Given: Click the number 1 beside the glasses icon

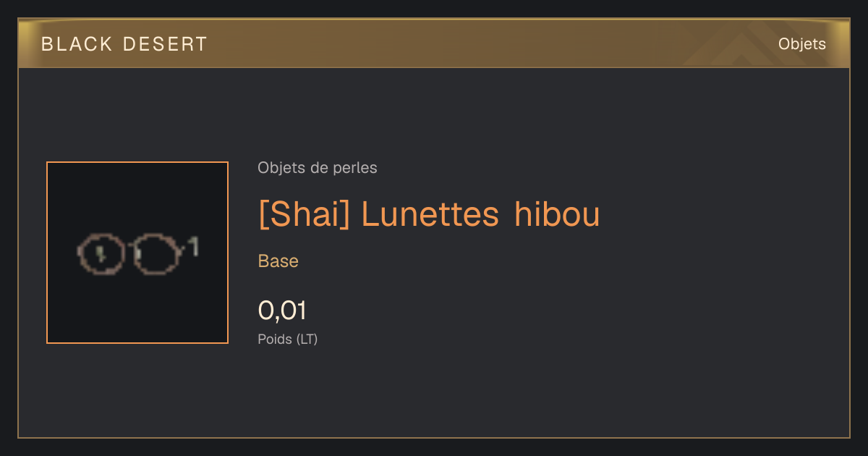Looking at the screenshot, I should pos(193,247).
